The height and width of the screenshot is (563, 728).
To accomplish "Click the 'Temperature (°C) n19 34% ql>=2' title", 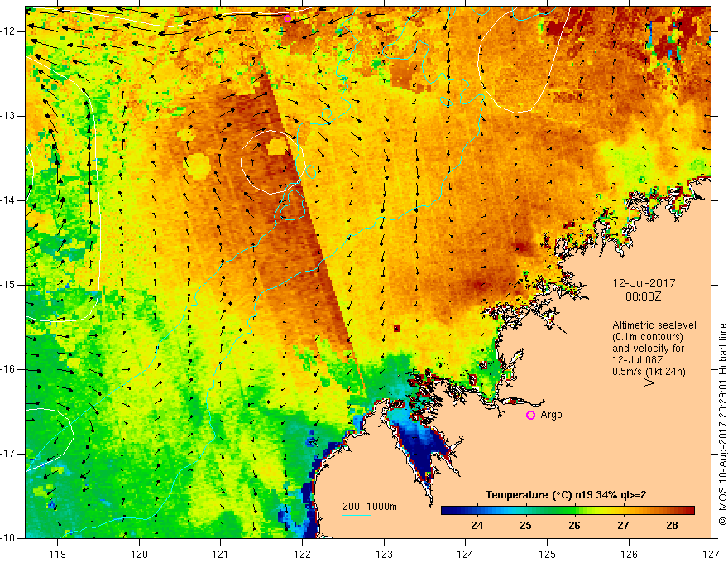I will click(566, 495).
